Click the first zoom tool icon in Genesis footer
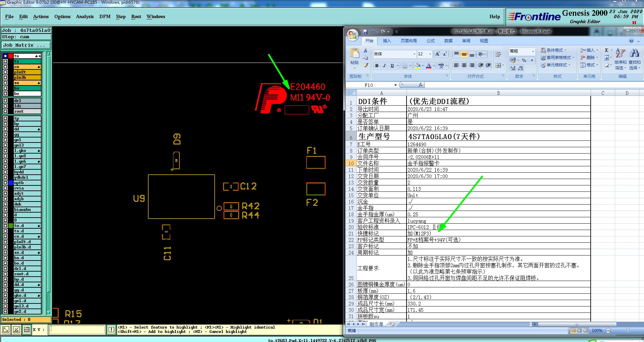644x342 pixels. coord(6,330)
